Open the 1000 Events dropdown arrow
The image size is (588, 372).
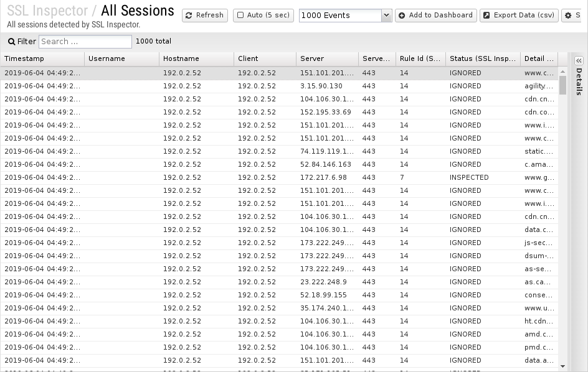pos(386,16)
